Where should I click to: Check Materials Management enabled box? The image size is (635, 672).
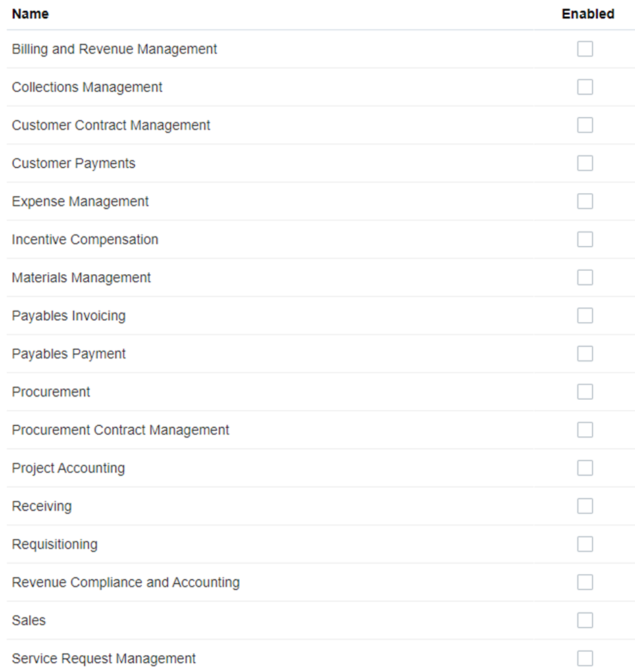coord(585,278)
